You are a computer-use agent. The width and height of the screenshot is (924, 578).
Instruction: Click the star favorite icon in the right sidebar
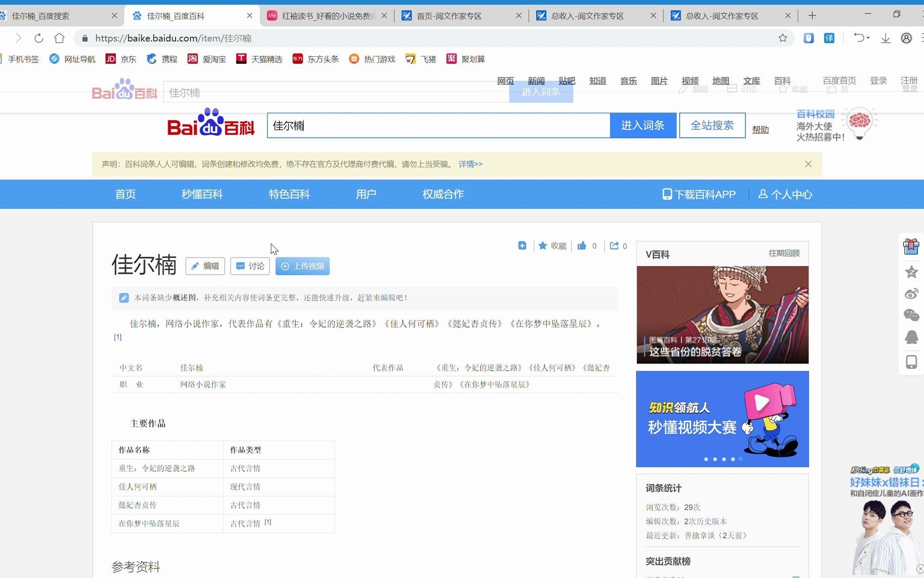click(x=911, y=272)
